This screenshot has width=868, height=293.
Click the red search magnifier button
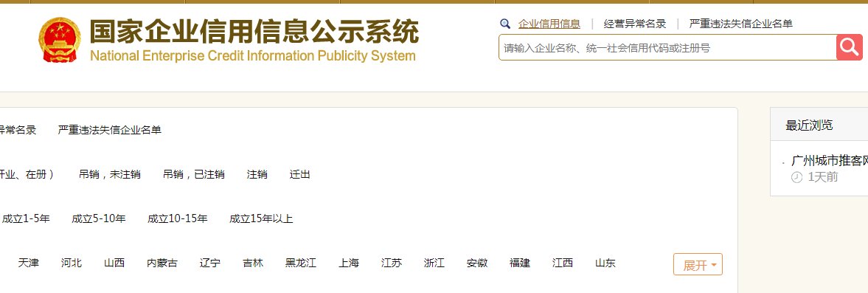click(849, 48)
